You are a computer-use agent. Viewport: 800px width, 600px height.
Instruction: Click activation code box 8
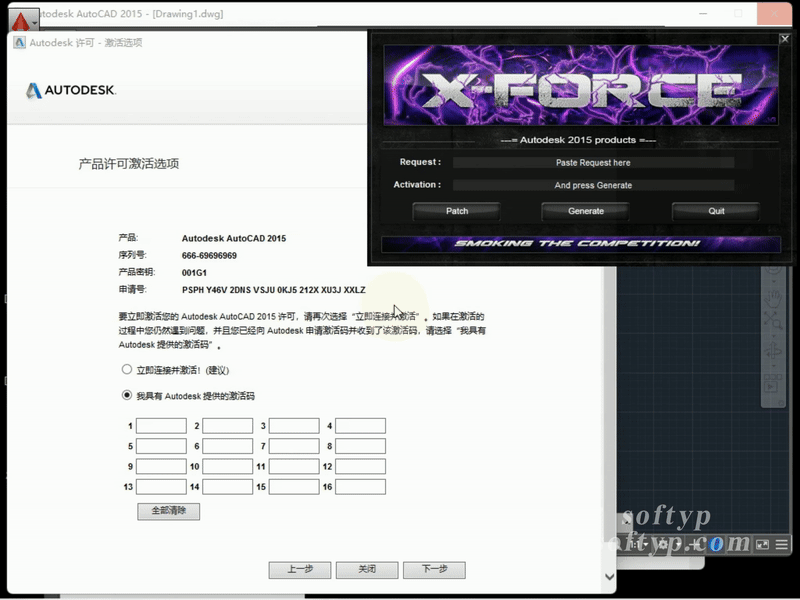point(360,446)
